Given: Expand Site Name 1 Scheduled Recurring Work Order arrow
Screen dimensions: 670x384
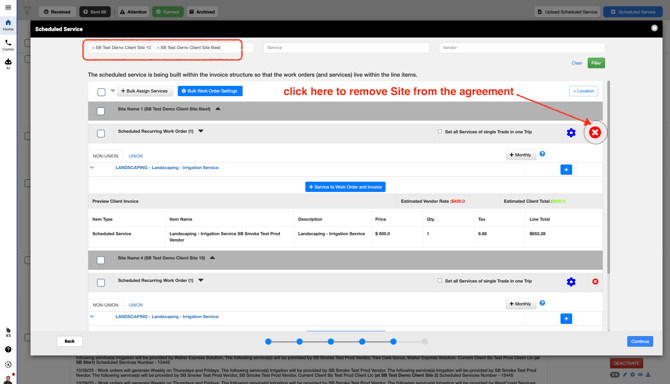Looking at the screenshot, I should pyautogui.click(x=201, y=131).
